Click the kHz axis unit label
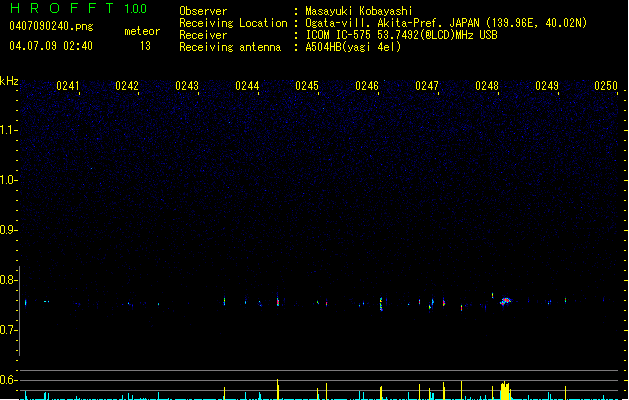The image size is (629, 400). point(9,81)
